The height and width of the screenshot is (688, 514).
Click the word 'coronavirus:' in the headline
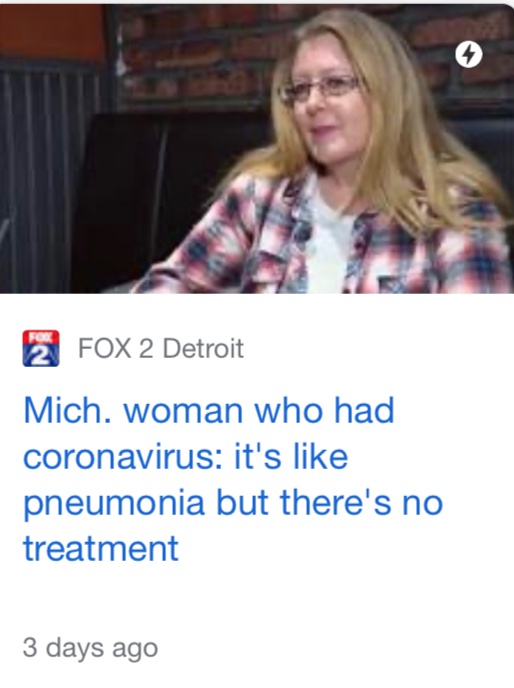click(x=122, y=456)
